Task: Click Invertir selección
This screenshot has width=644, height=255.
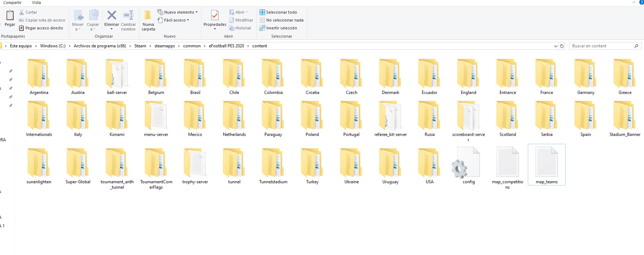Action: point(278,28)
